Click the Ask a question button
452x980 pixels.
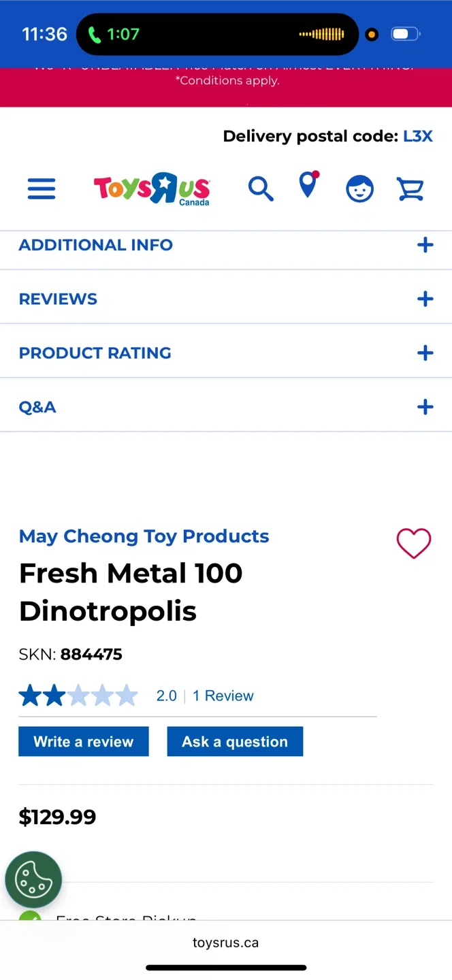pos(235,742)
